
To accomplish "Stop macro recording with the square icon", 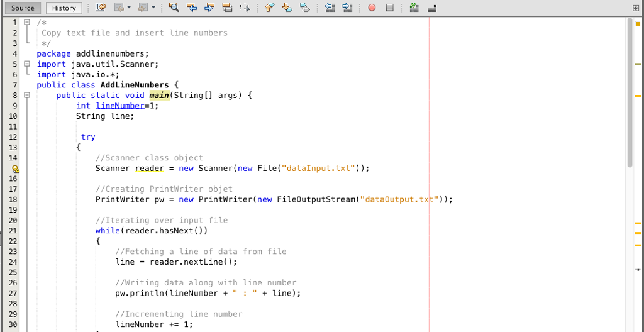I will 390,8.
